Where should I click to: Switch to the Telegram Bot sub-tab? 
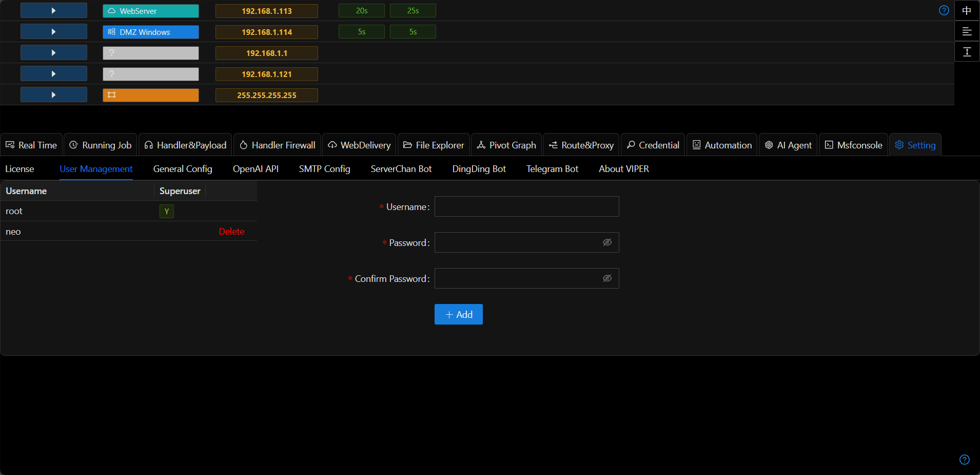[552, 169]
